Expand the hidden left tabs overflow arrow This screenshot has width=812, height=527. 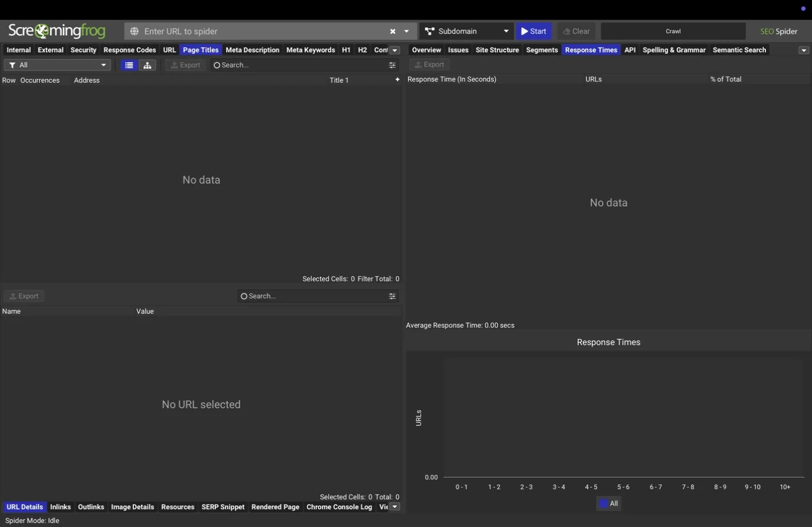pos(395,50)
